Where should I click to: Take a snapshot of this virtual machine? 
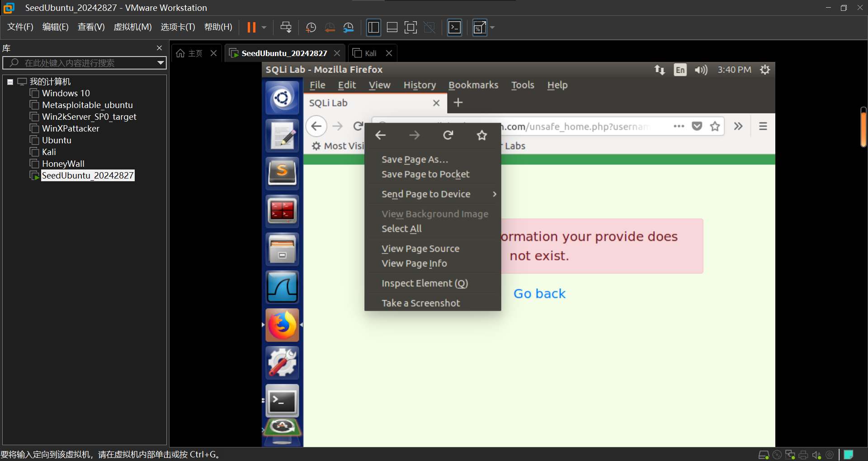(311, 28)
